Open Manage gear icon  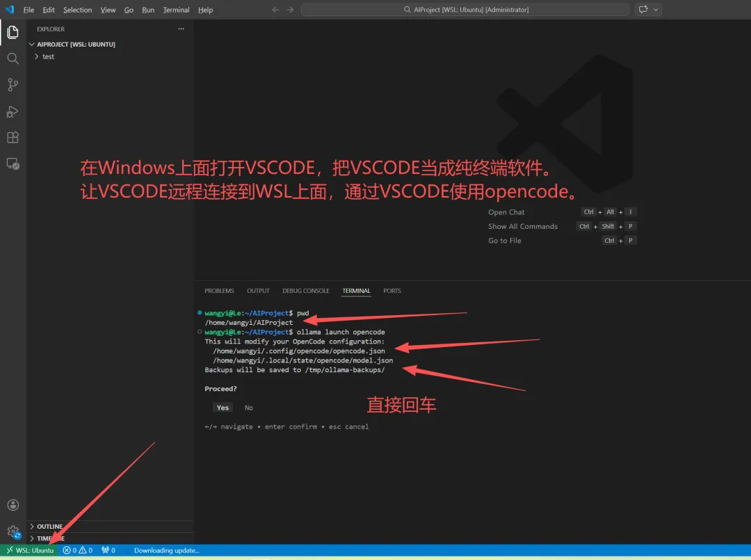[x=13, y=531]
